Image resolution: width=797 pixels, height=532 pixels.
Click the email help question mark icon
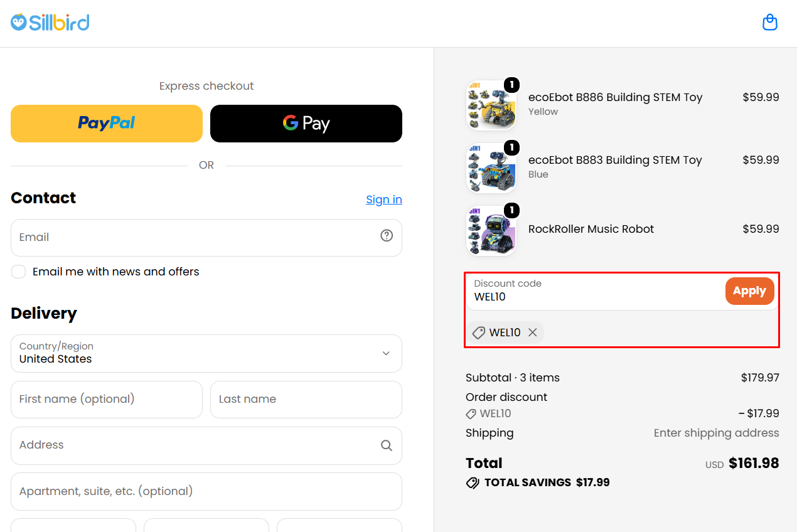[x=387, y=235]
